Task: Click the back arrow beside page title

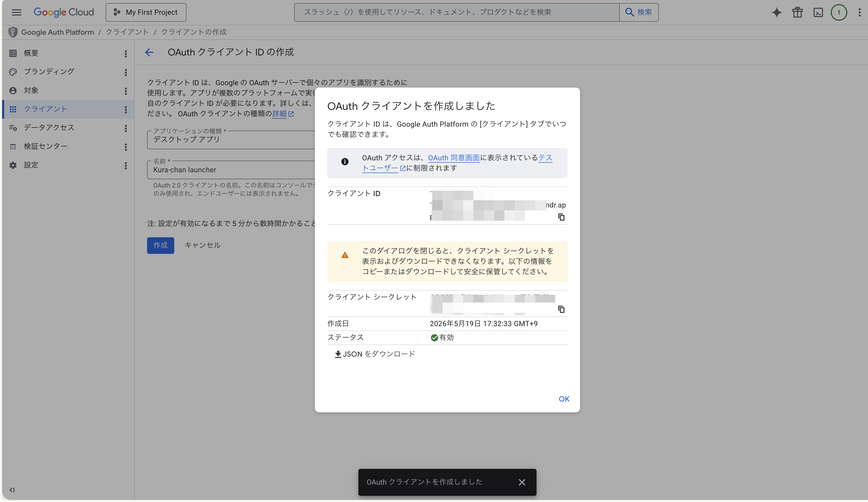Action: [x=149, y=52]
